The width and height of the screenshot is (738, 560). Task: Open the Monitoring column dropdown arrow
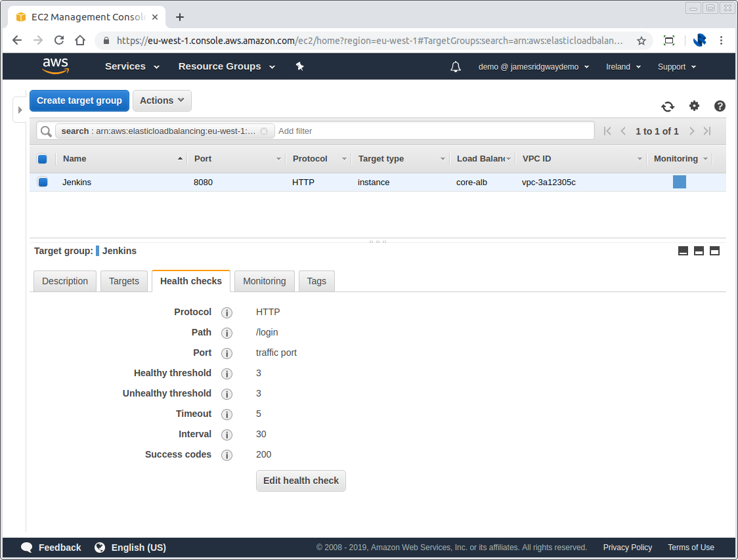click(705, 159)
